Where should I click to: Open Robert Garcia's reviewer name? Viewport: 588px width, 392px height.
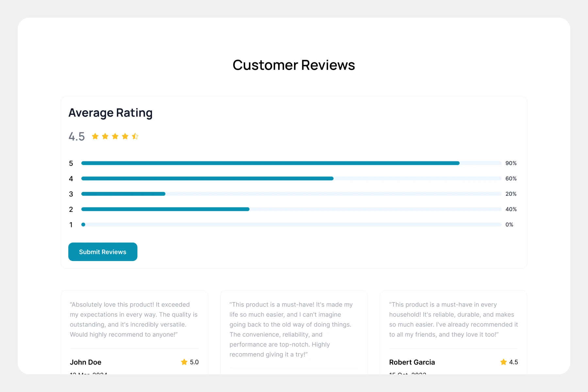tap(412, 362)
